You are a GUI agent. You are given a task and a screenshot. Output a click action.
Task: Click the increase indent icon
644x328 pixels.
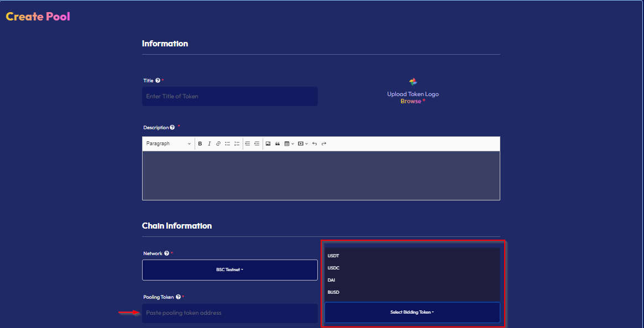coord(256,144)
